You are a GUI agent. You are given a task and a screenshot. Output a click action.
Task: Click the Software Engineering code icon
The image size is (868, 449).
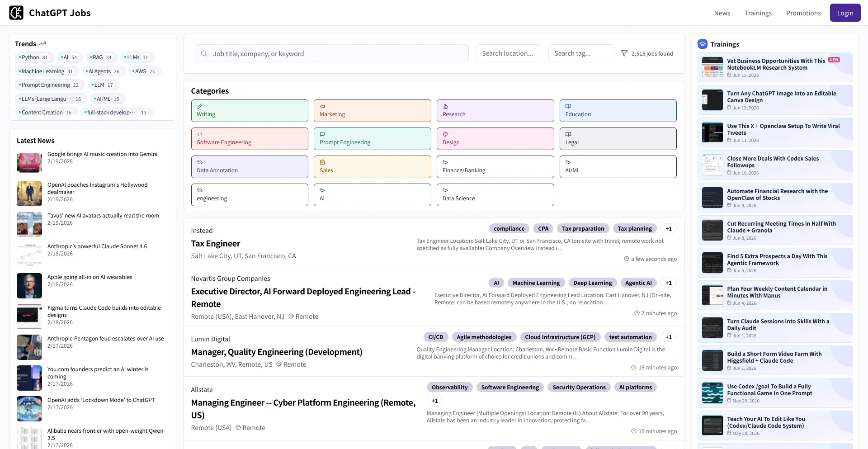point(200,134)
